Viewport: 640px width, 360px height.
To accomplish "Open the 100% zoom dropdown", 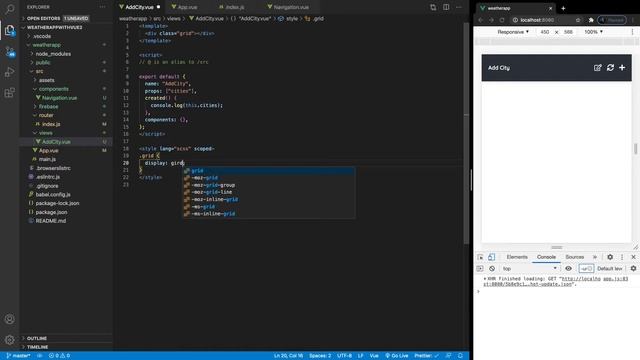I will 593,32.
